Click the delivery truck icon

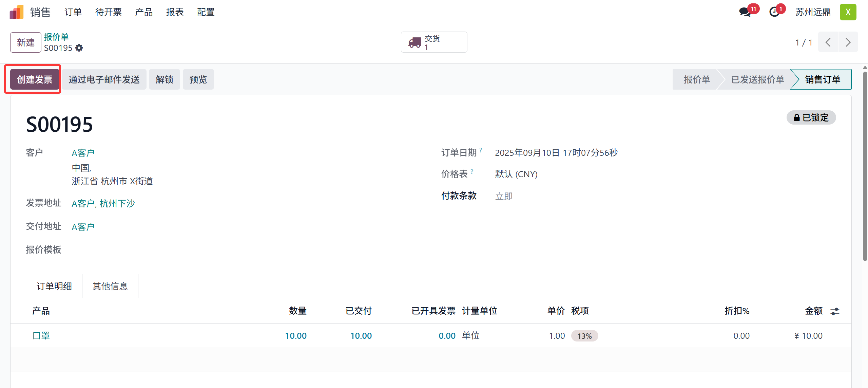[x=414, y=42]
